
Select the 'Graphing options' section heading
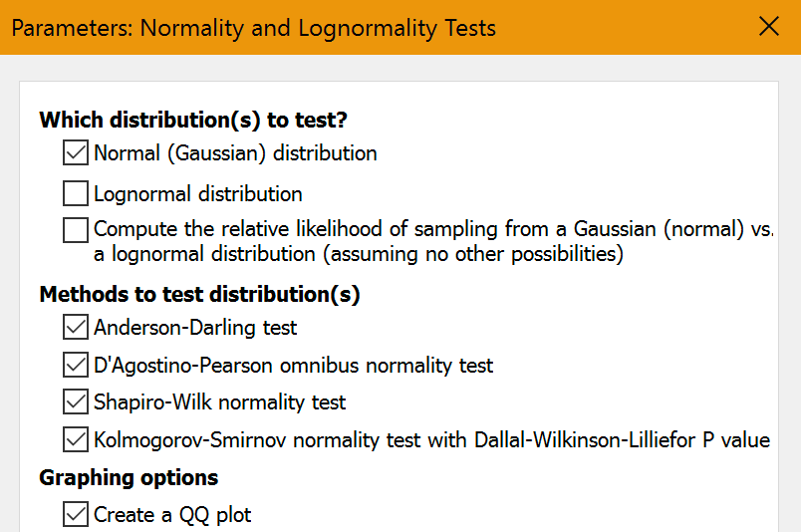129,478
